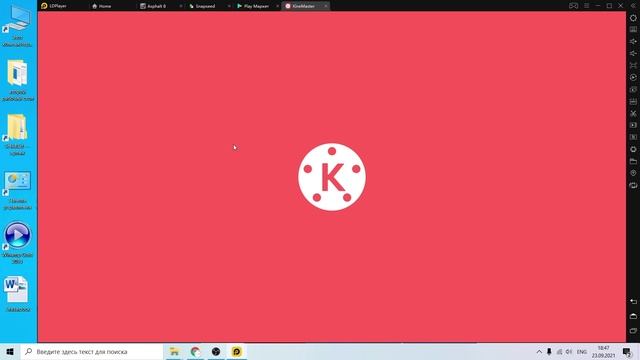640x360 pixels.
Task: Click the microphone icon in the system tray
Action: tap(549, 352)
